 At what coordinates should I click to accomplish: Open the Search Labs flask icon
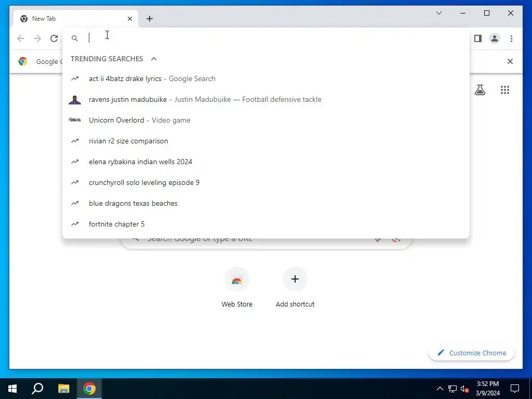coord(480,90)
